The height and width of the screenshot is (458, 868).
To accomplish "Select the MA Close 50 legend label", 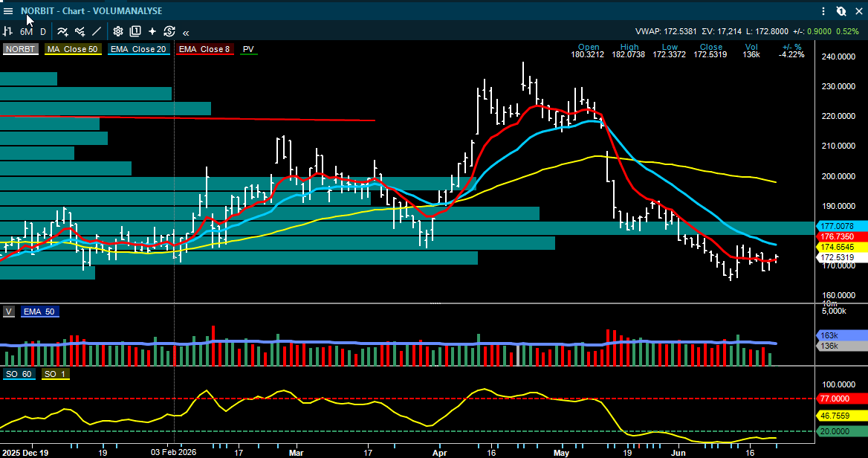I will click(x=72, y=49).
